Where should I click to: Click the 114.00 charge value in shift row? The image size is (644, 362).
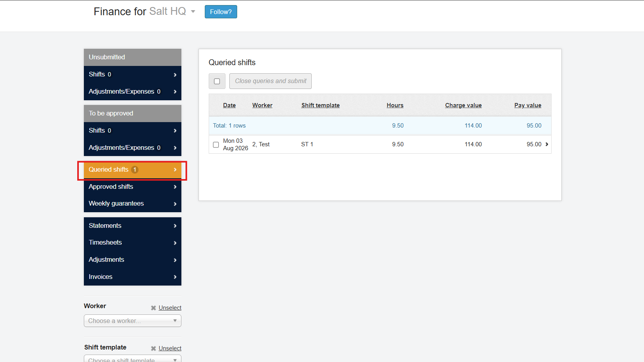473,144
